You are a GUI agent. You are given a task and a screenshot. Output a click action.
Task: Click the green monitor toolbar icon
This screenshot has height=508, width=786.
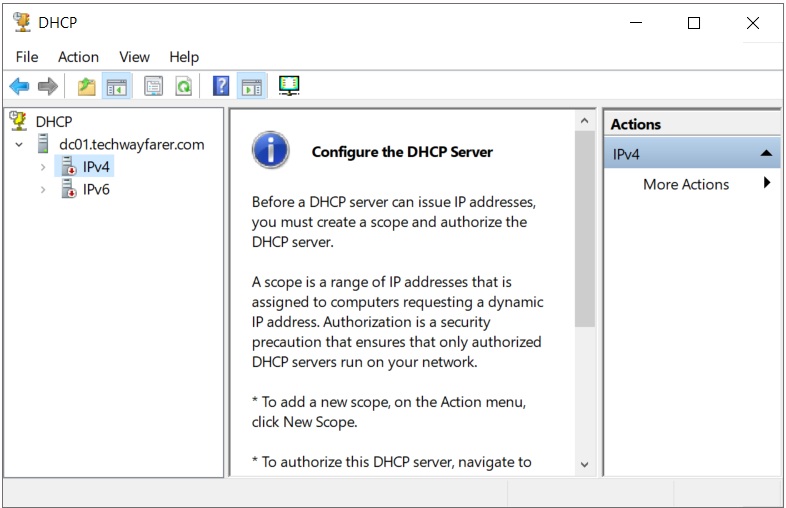pyautogui.click(x=289, y=87)
